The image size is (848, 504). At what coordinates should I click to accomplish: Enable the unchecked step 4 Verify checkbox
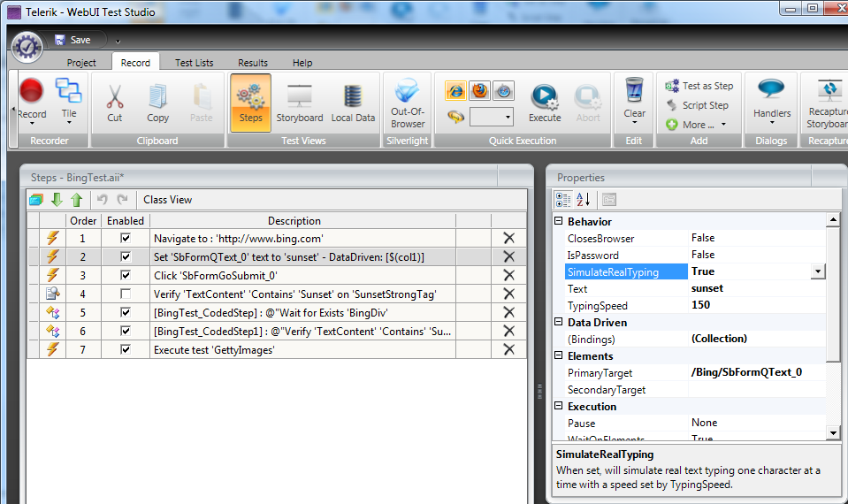126,294
